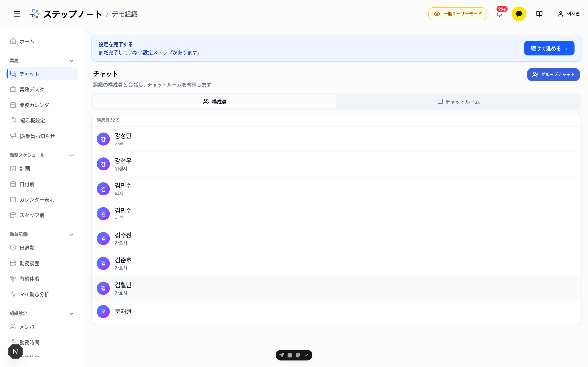The height and width of the screenshot is (367, 588).
Task: Collapse the 勤怠記録 section chevron
Action: [x=71, y=234]
